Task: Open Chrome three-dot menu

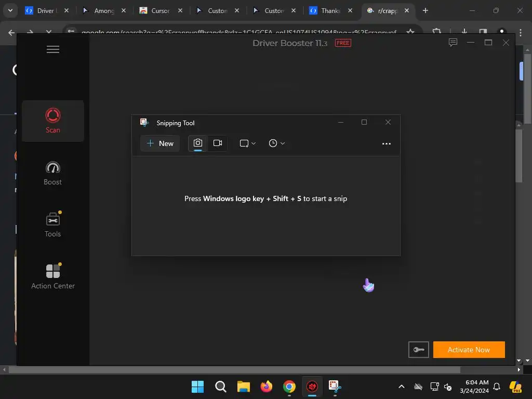Action: 521,33
